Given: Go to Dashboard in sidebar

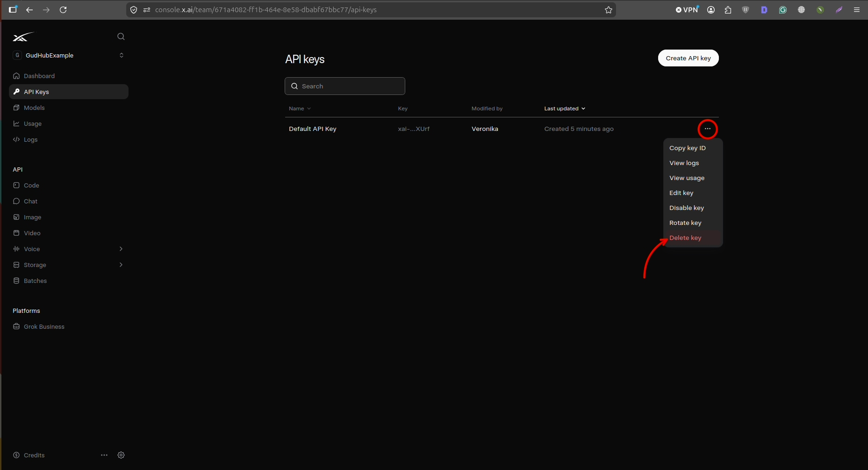Looking at the screenshot, I should point(69,76).
